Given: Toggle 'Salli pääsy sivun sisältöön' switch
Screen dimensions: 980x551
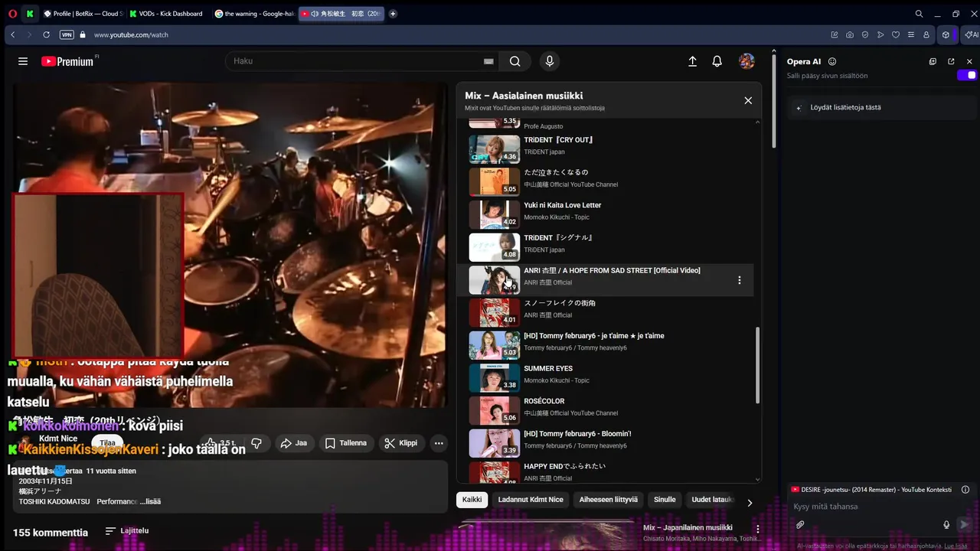Looking at the screenshot, I should (x=967, y=75).
